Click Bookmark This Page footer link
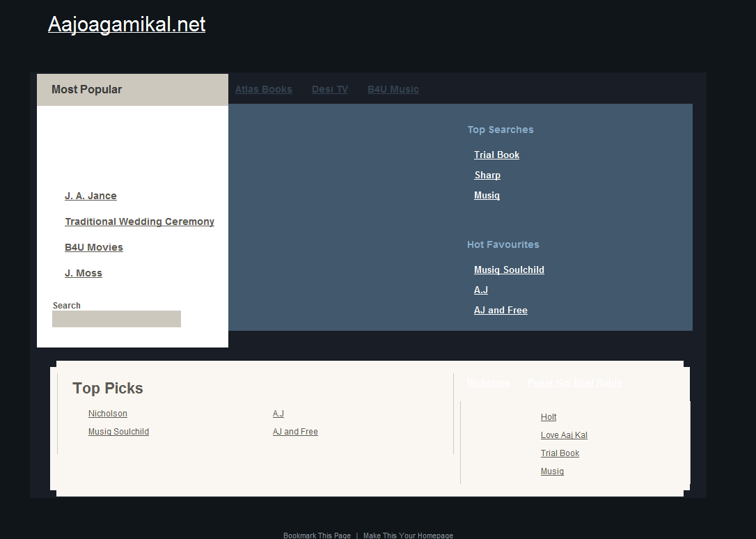 tap(317, 535)
